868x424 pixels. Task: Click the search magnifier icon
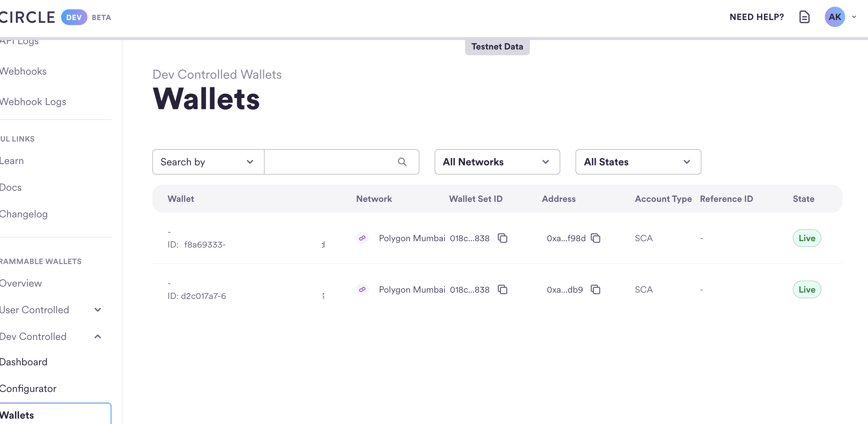click(402, 162)
